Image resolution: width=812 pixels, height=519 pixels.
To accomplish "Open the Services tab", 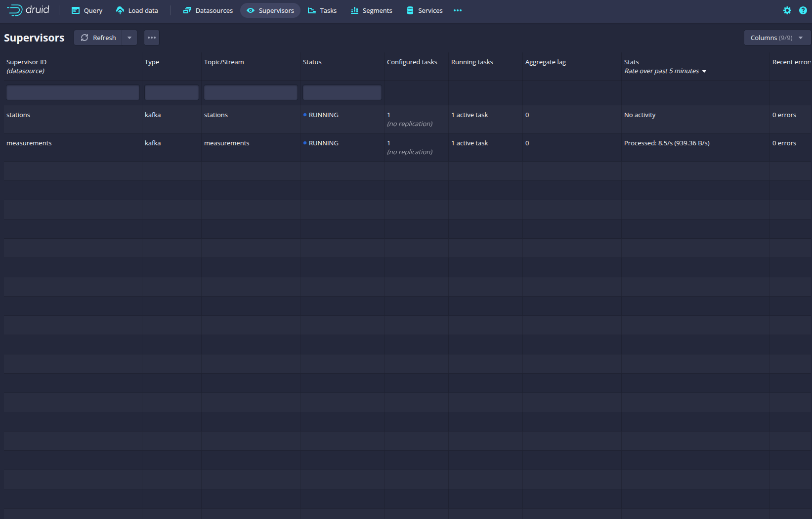I will pos(424,10).
